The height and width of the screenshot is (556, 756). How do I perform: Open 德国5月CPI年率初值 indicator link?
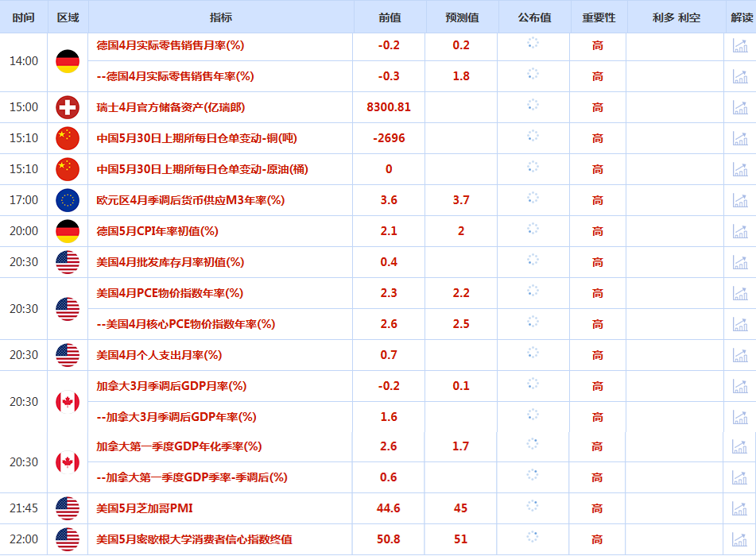[157, 231]
